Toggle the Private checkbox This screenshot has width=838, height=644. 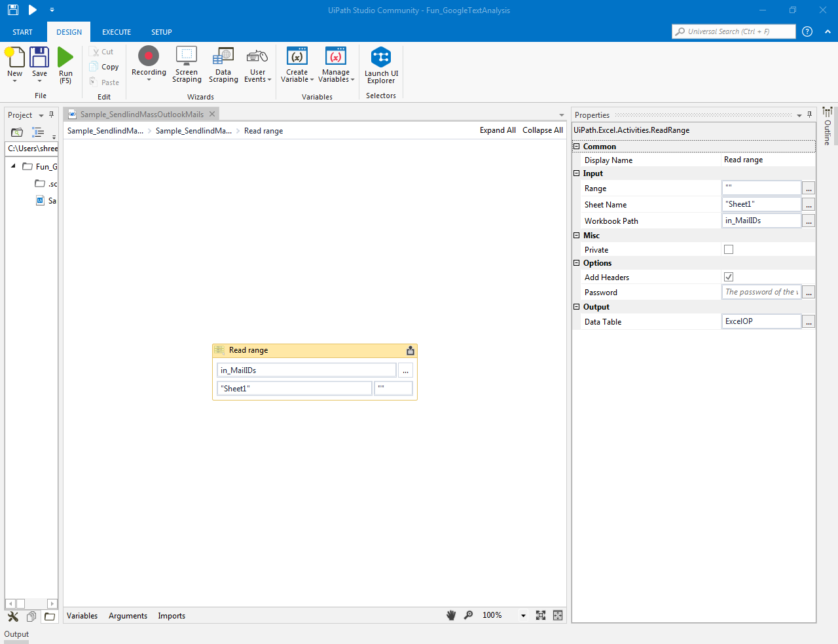point(729,249)
